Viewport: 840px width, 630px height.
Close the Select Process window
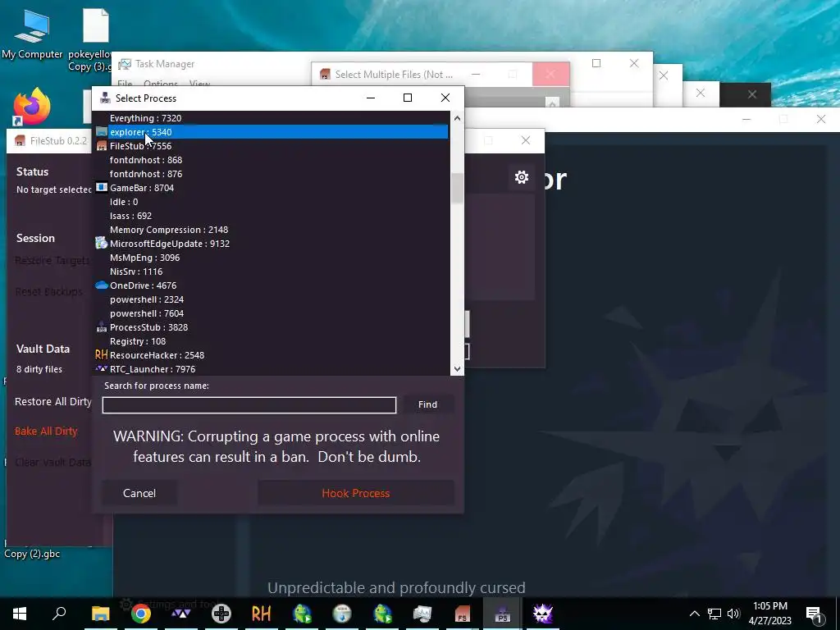pyautogui.click(x=445, y=98)
